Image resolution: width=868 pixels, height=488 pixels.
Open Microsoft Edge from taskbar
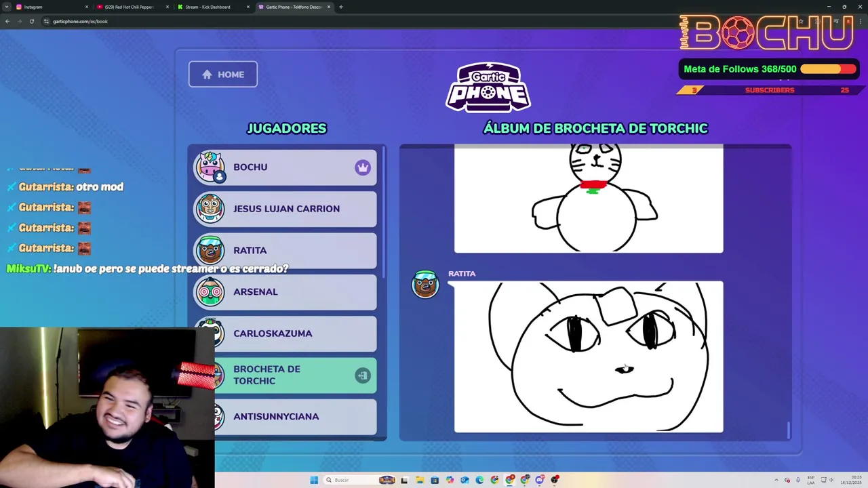coord(479,480)
